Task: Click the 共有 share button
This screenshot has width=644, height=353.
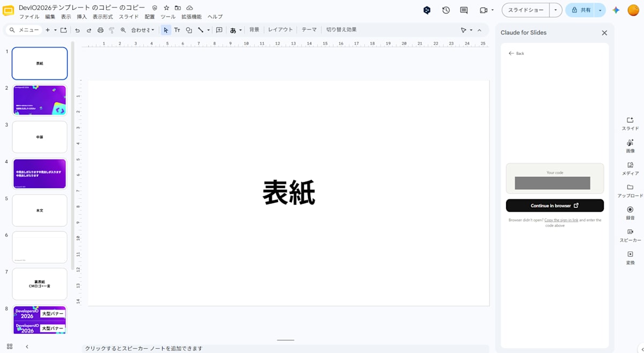Action: point(580,10)
